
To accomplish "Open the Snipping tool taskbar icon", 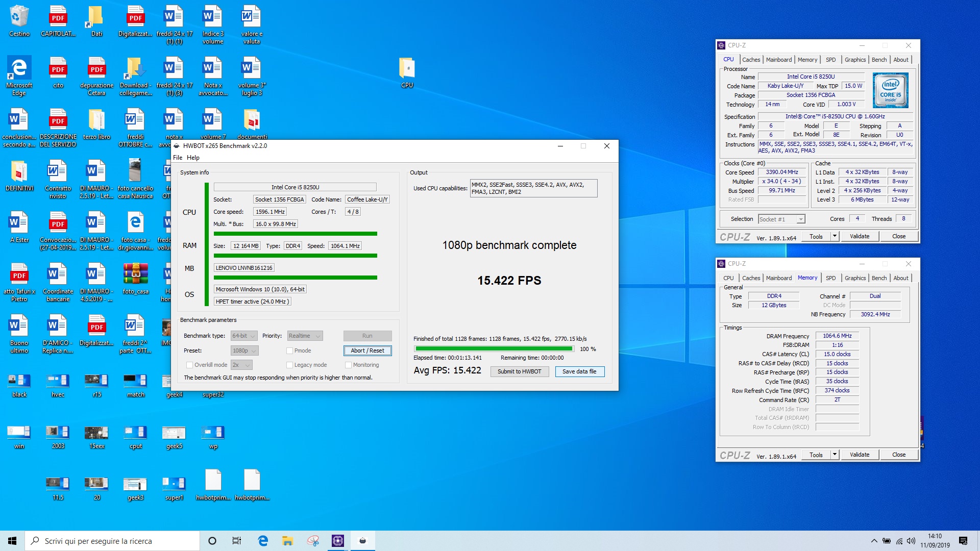I will click(313, 541).
